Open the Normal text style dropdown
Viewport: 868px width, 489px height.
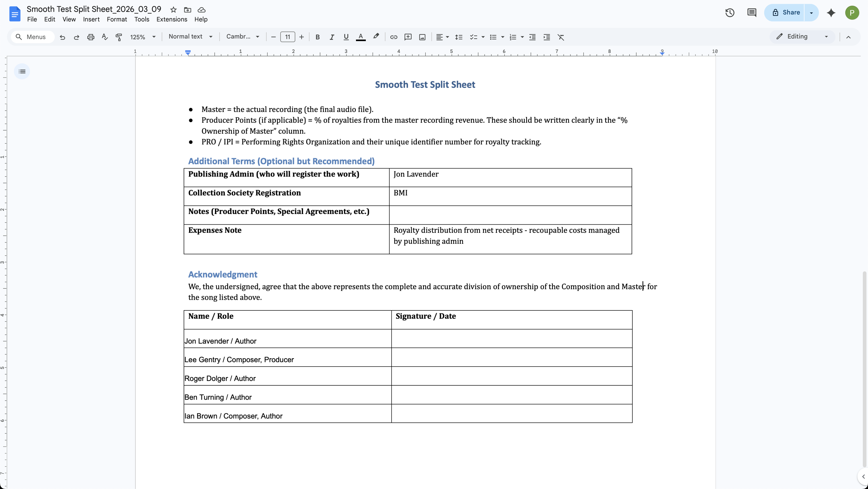190,36
